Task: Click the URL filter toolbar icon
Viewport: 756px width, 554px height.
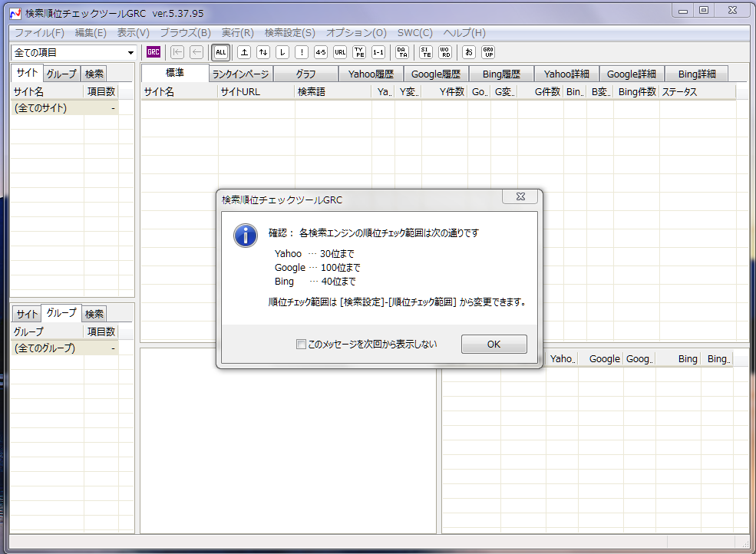Action: [x=340, y=52]
